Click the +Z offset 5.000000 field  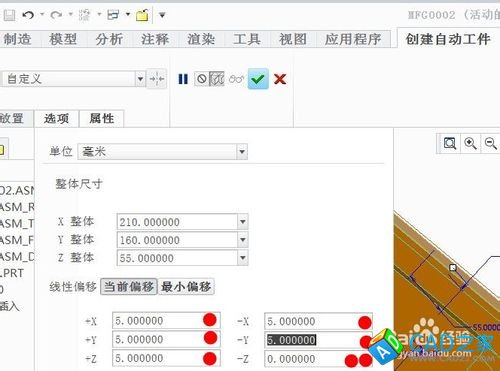[x=166, y=358]
